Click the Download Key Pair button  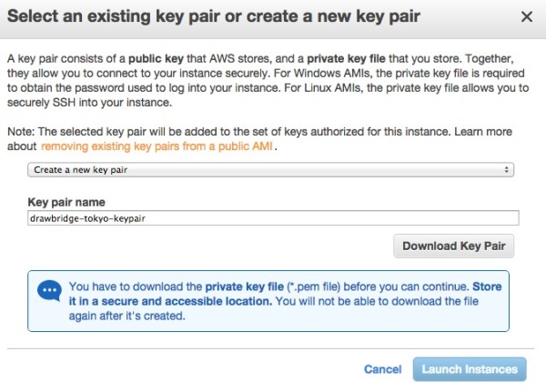(453, 246)
